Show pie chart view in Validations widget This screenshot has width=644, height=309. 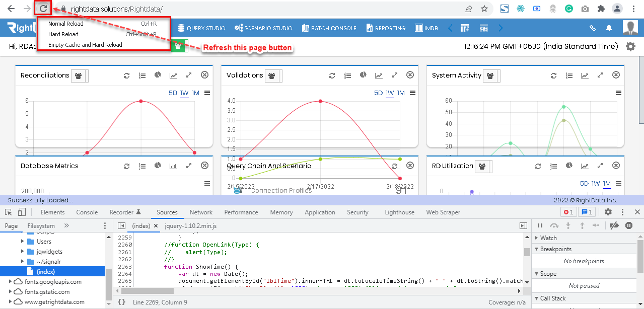coord(363,75)
